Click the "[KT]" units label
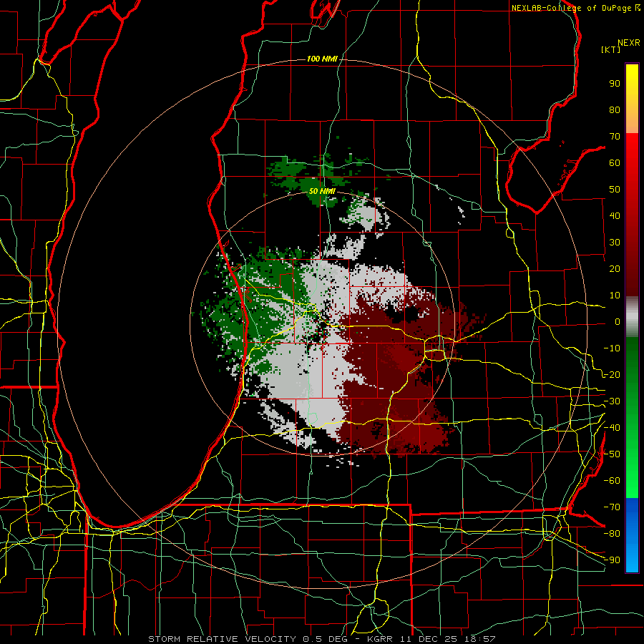The height and width of the screenshot is (644, 644). pyautogui.click(x=610, y=49)
